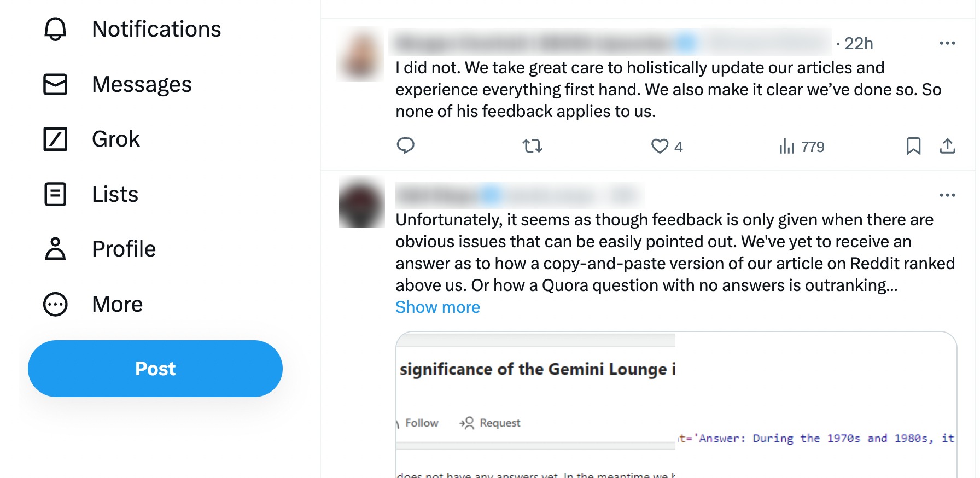The width and height of the screenshot is (980, 478).
Task: Expand tweet with Show more link
Action: point(437,307)
